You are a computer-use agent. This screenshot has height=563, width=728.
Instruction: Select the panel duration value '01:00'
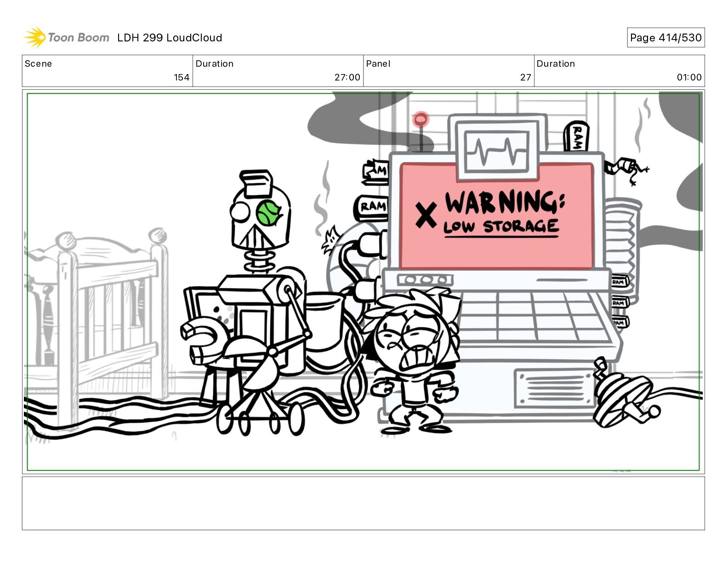(x=689, y=77)
